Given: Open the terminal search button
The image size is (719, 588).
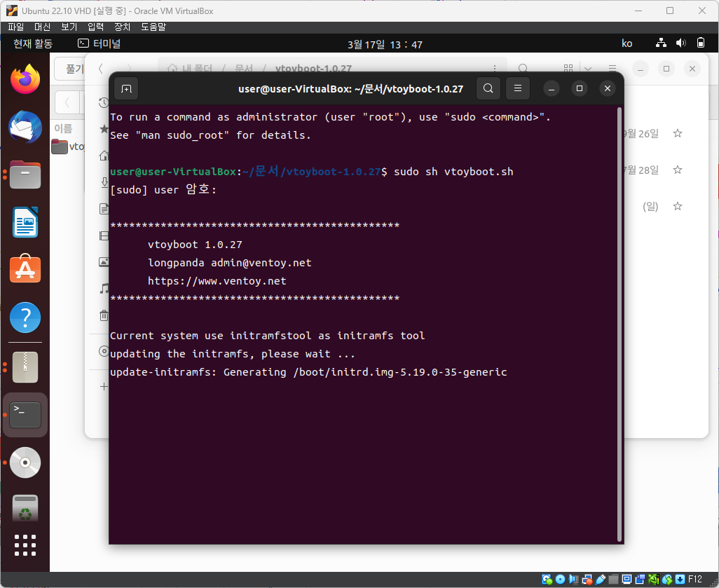Looking at the screenshot, I should click(488, 88).
